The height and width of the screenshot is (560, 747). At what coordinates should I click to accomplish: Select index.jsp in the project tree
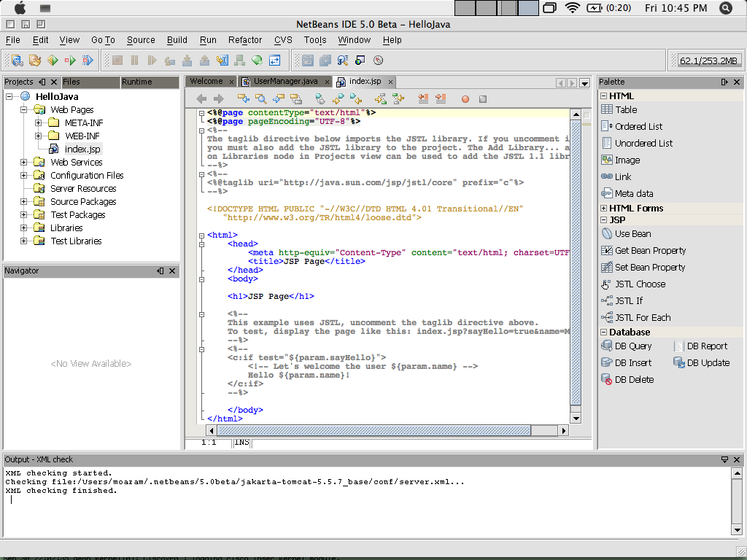pos(82,149)
